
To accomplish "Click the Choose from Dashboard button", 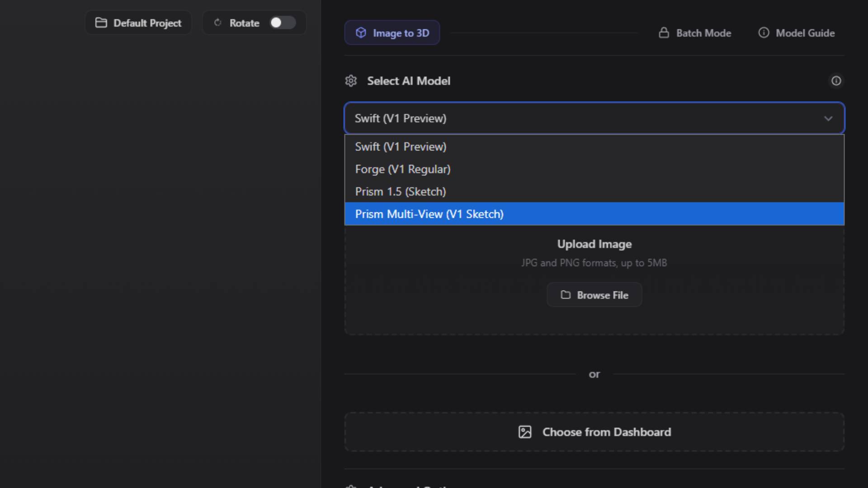I will pyautogui.click(x=594, y=432).
